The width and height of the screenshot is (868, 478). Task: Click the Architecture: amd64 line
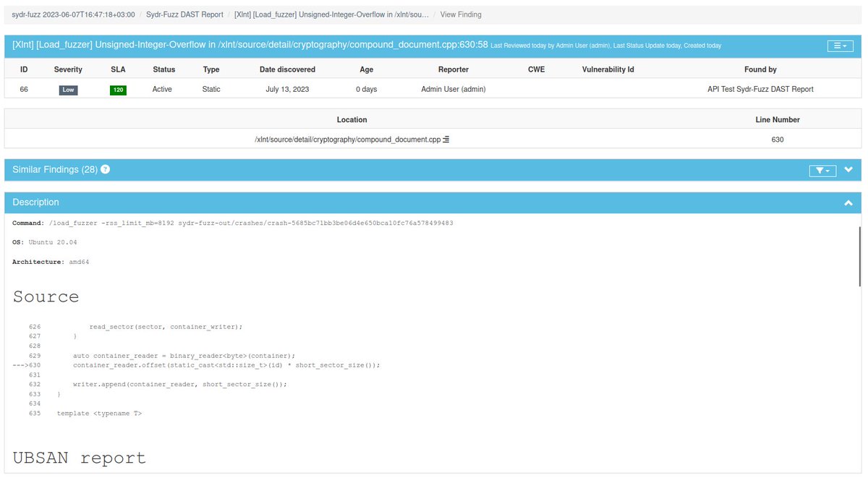click(x=51, y=262)
